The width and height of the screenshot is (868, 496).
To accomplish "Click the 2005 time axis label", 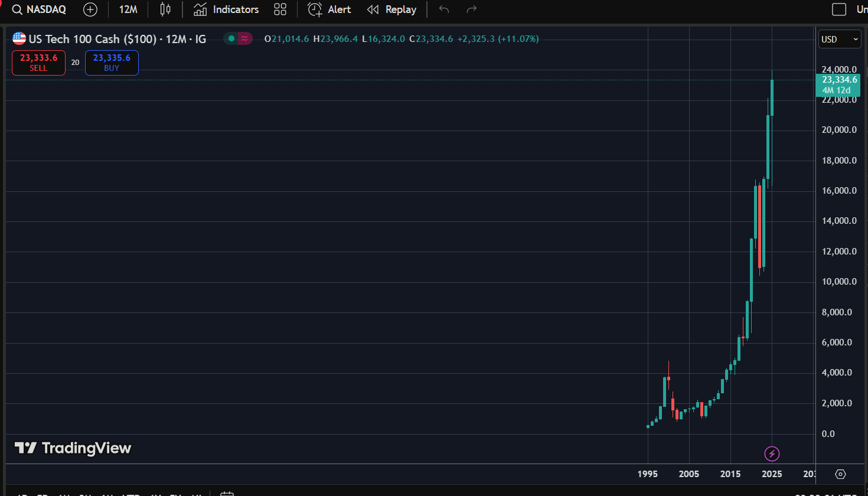I will tap(689, 474).
